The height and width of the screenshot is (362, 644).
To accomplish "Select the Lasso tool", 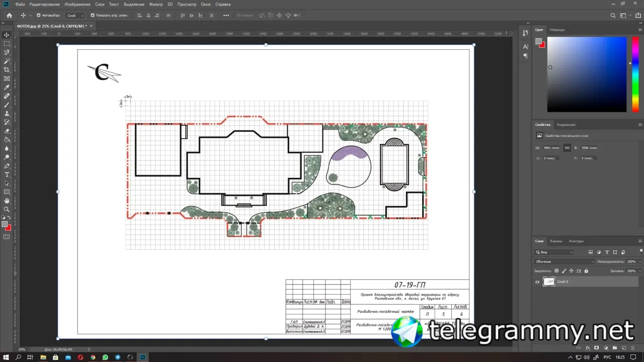I will 7,52.
